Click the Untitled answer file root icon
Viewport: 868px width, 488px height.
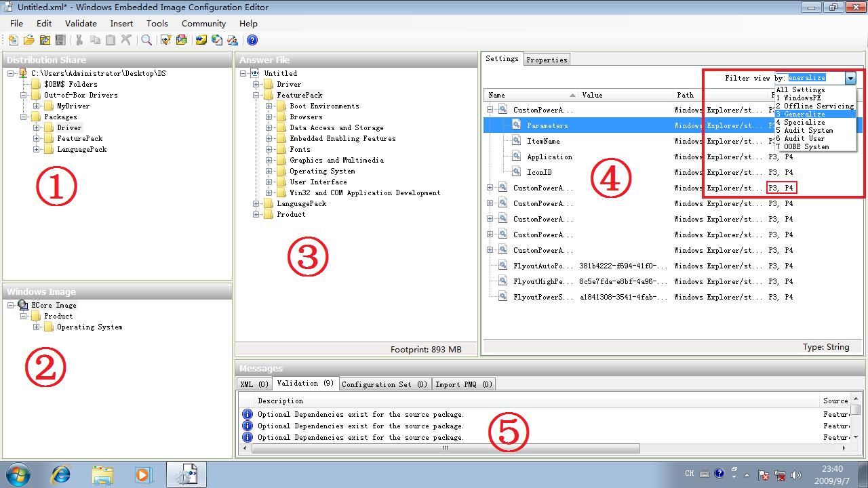[255, 73]
